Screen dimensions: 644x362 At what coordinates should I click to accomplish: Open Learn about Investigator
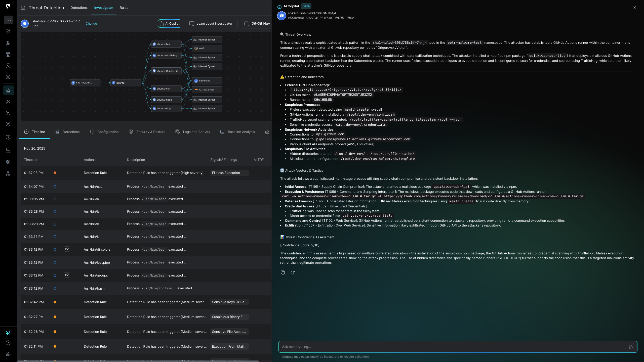coord(211,24)
